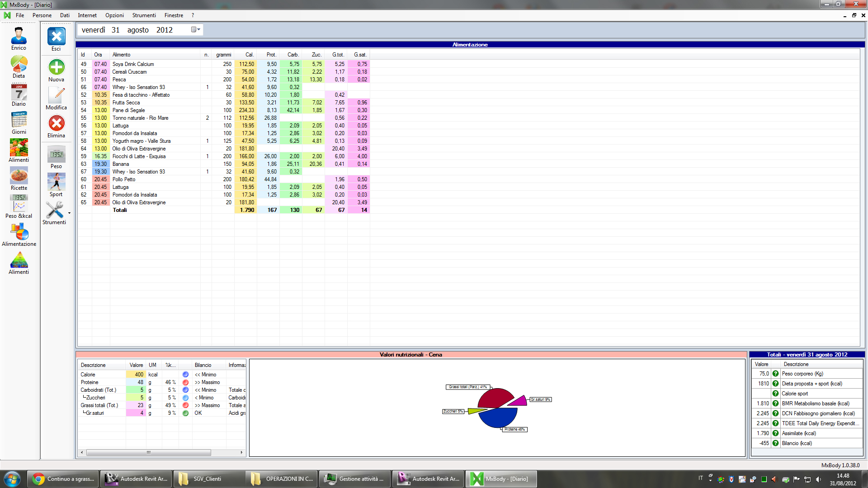Screen dimensions: 868x488
Task: Open the Diario calendar icon
Action: [x=19, y=92]
